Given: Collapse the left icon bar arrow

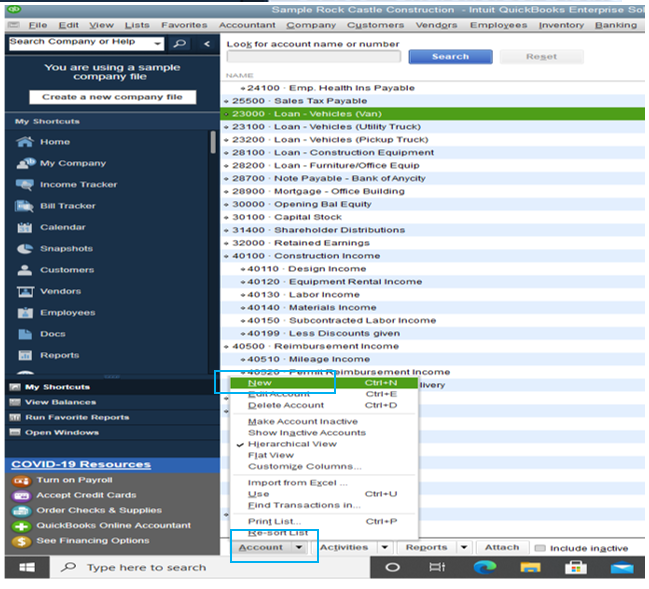Looking at the screenshot, I should (x=207, y=43).
